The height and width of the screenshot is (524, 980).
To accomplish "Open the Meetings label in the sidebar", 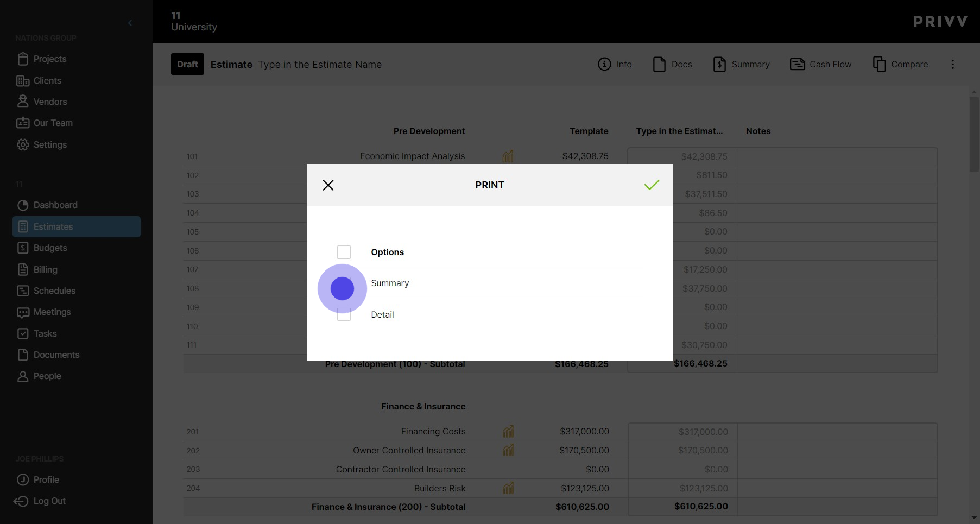I will [x=52, y=312].
